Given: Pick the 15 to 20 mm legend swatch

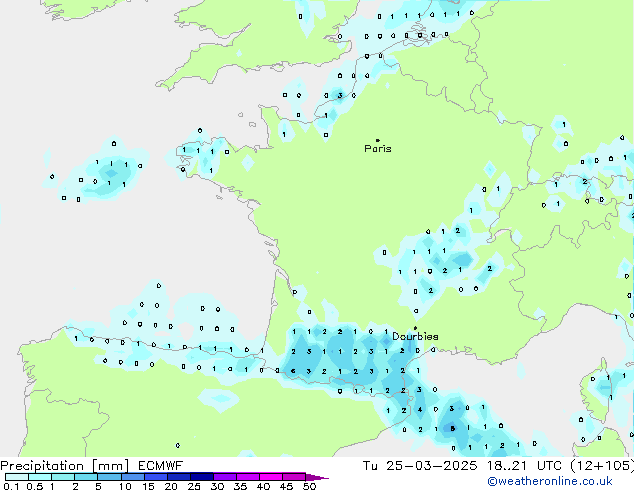Looking at the screenshot, I should pos(156,477).
